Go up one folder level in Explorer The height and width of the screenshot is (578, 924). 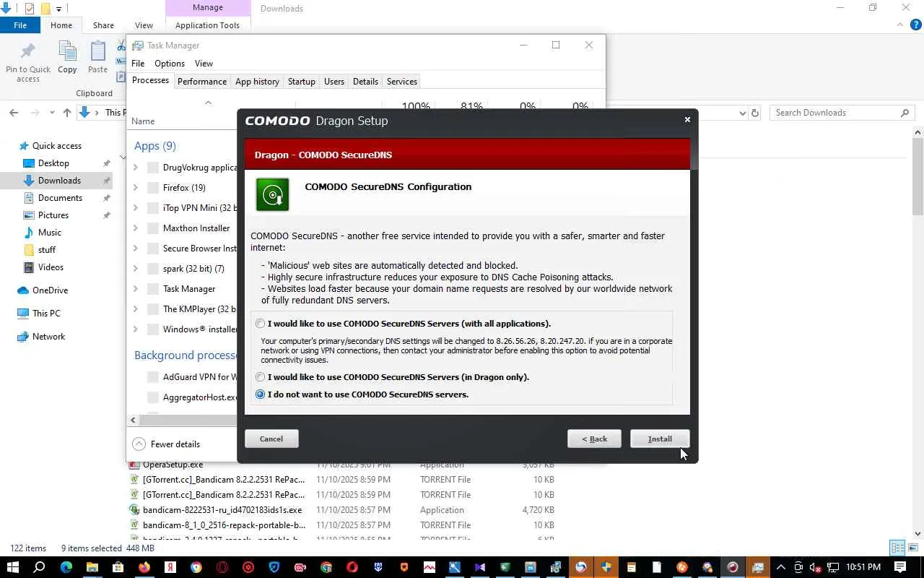[67, 113]
